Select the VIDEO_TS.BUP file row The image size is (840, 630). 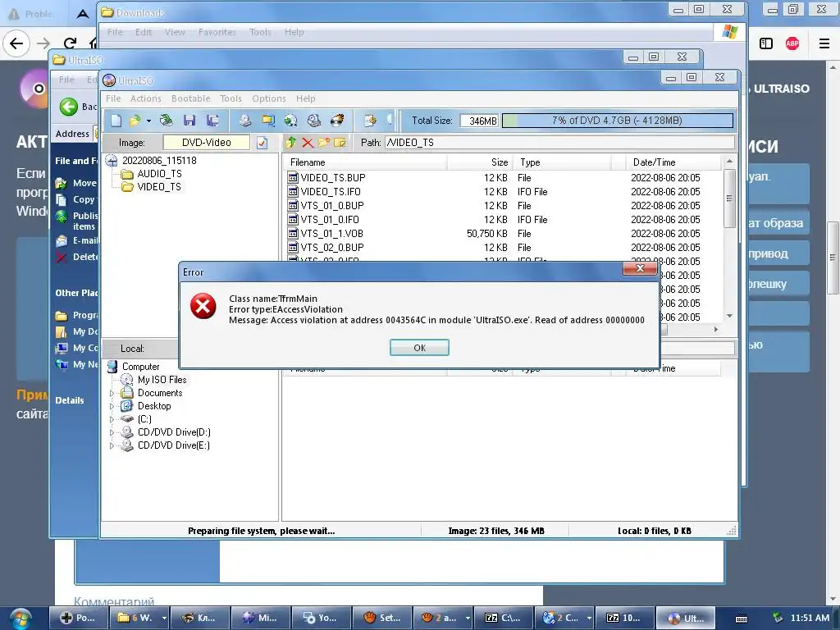504,178
